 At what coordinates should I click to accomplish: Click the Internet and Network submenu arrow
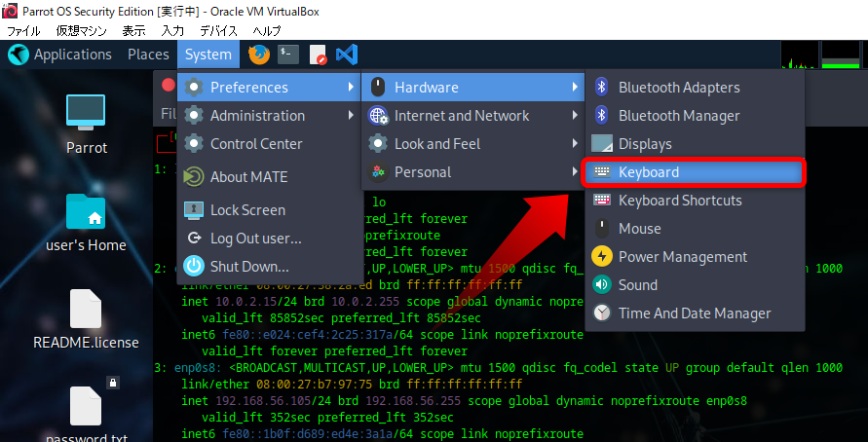coord(575,115)
